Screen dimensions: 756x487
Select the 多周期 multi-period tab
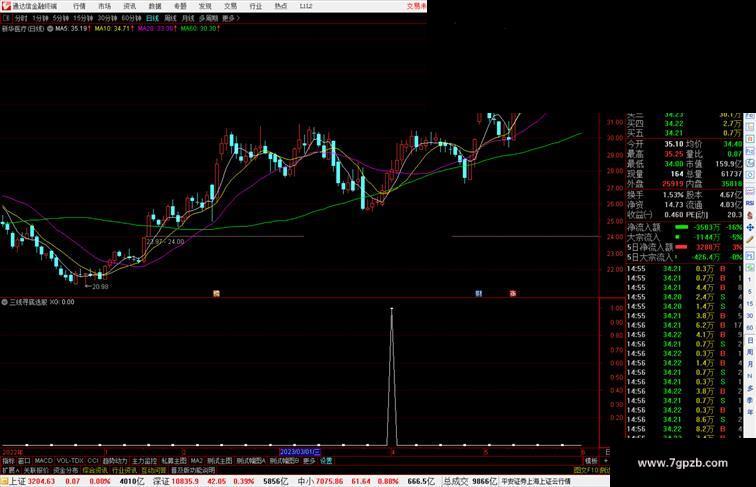tap(208, 18)
